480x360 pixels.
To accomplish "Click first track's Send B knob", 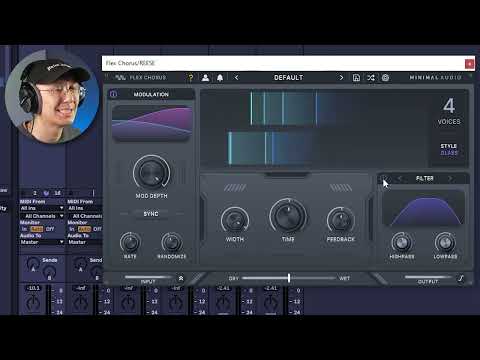I will click(49, 272).
